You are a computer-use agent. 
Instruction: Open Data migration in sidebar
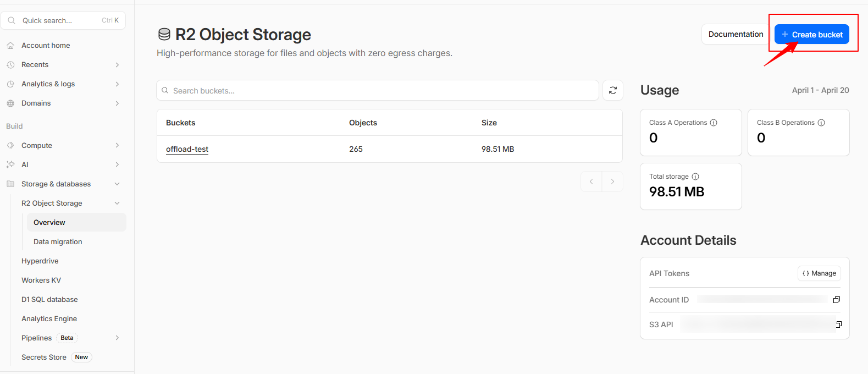(x=58, y=241)
